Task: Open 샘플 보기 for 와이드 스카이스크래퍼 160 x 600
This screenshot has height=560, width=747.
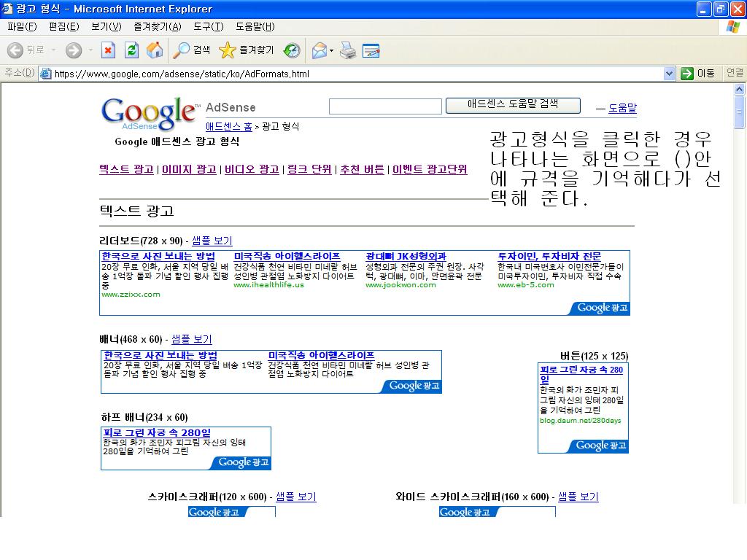Action: (578, 497)
